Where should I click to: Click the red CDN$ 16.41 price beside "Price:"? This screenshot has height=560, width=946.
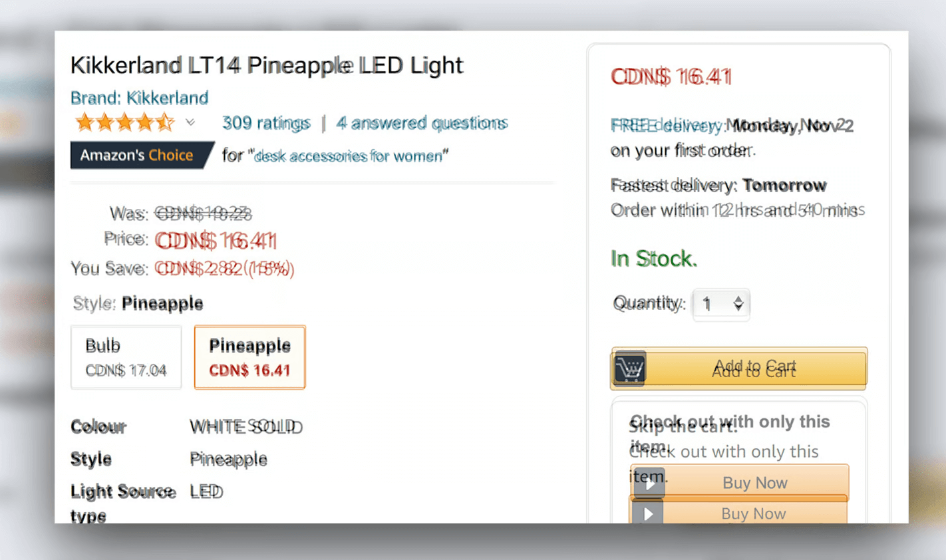point(216,240)
